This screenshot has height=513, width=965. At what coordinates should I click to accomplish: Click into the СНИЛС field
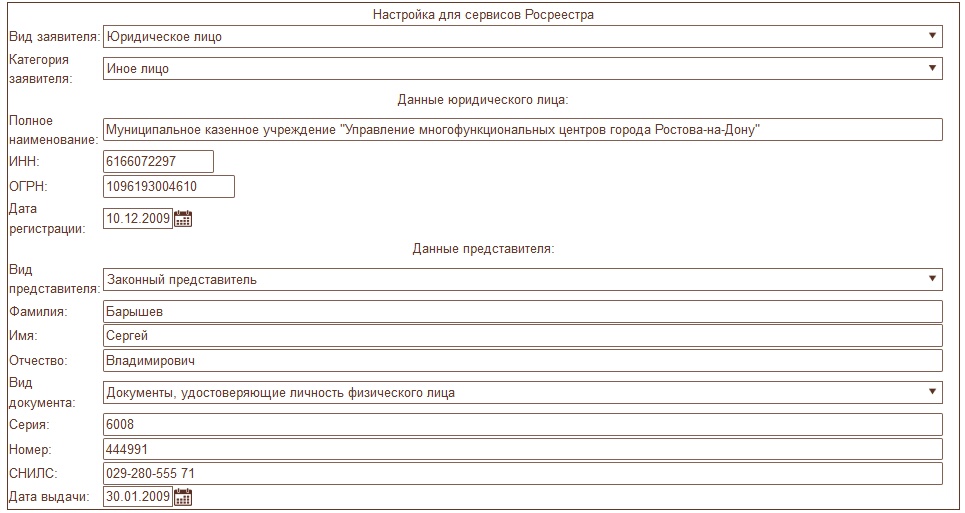[x=523, y=473]
